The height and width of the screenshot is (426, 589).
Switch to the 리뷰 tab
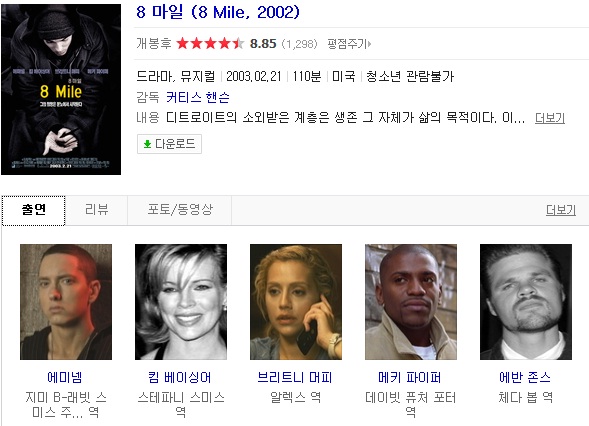tap(97, 210)
